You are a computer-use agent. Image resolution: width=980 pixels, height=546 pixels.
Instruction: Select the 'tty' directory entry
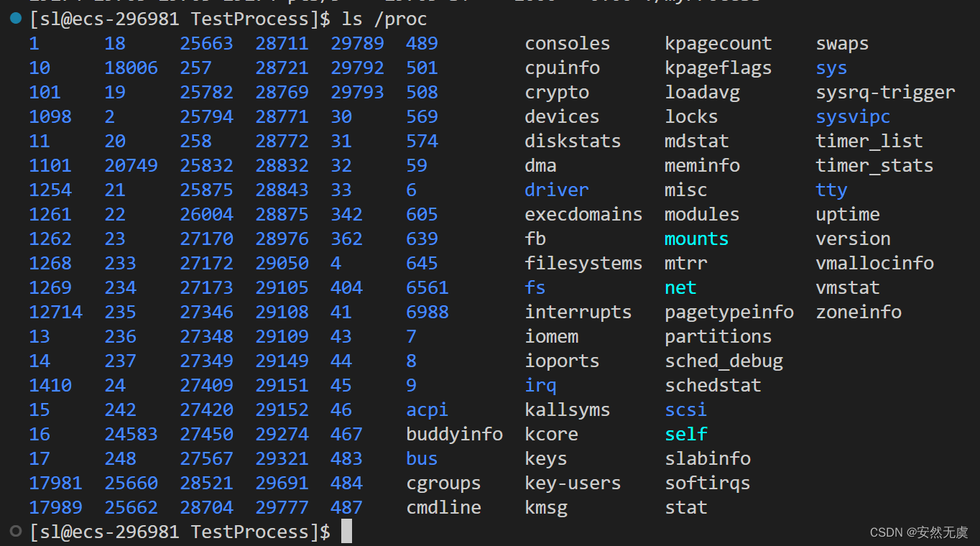point(832,190)
